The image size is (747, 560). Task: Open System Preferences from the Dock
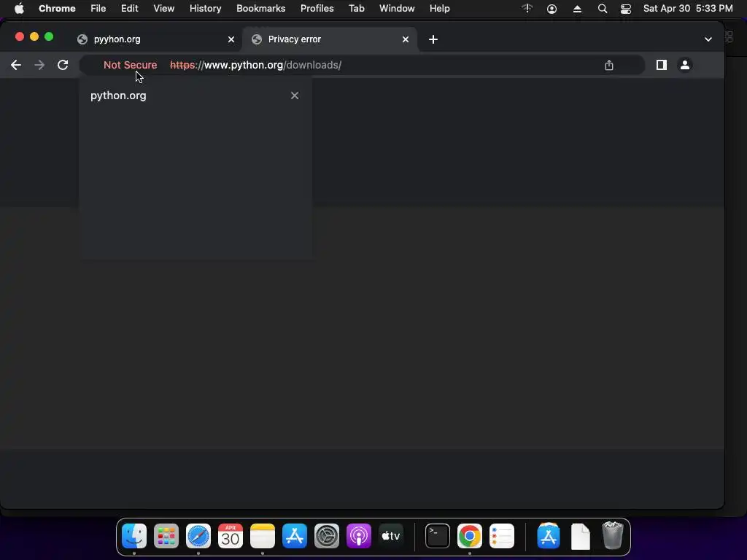click(x=326, y=536)
